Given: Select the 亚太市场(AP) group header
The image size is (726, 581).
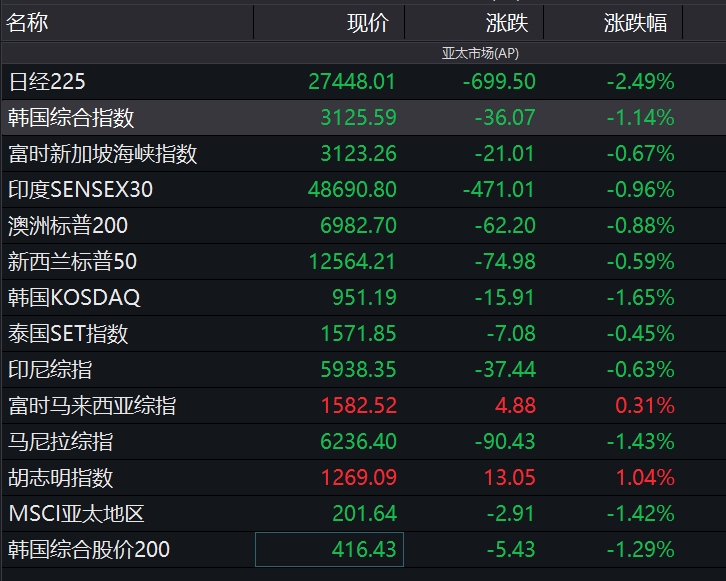Looking at the screenshot, I should coord(480,53).
